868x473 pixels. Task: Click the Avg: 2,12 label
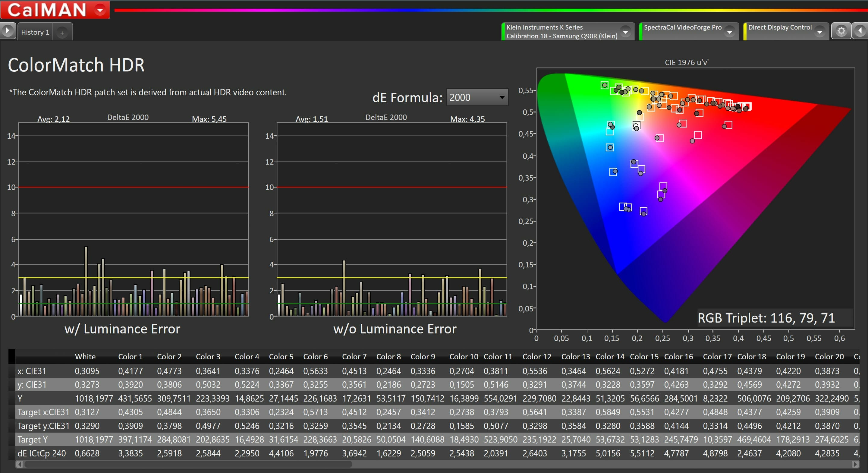pyautogui.click(x=53, y=119)
